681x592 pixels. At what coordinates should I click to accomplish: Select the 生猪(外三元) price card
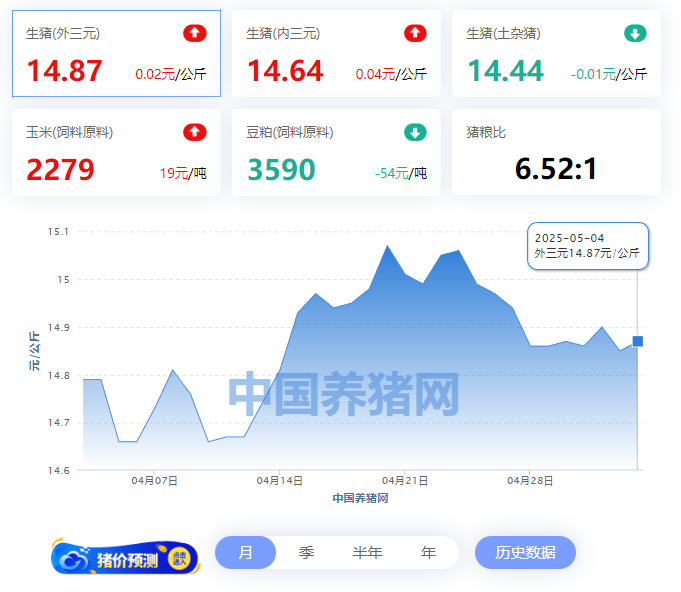tap(116, 54)
